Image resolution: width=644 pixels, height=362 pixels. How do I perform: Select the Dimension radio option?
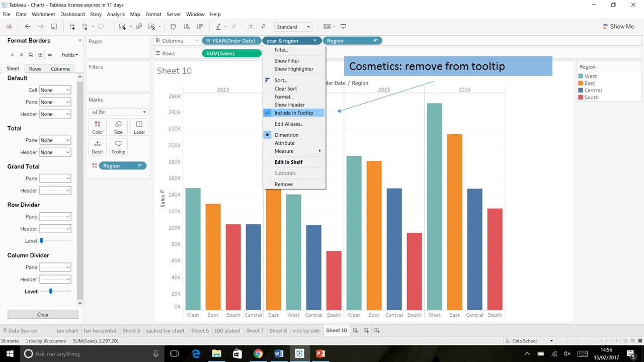pos(286,135)
